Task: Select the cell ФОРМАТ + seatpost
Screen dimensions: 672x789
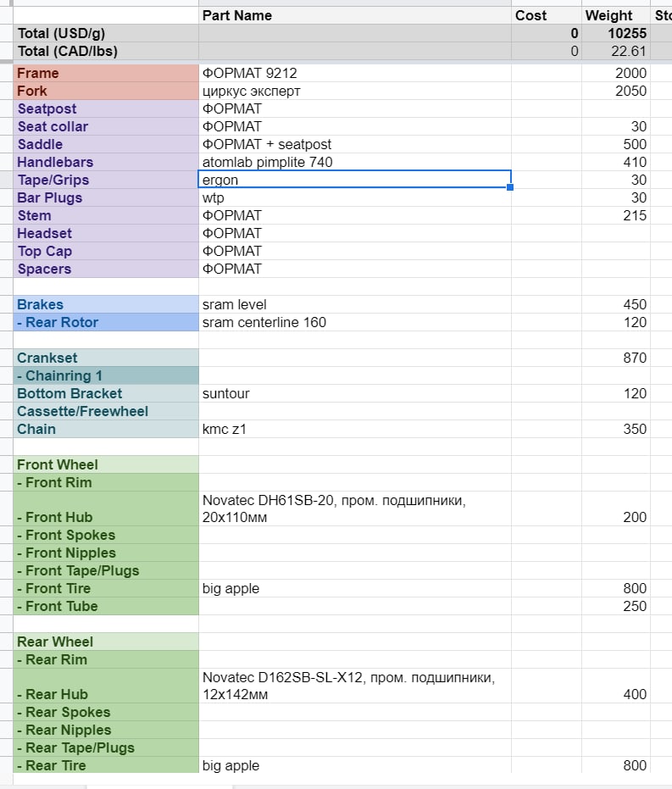Action: pos(354,144)
